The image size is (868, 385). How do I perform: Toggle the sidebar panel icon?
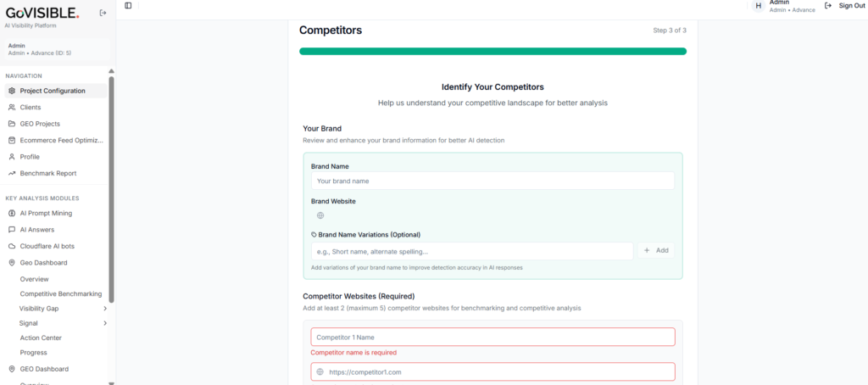(129, 6)
